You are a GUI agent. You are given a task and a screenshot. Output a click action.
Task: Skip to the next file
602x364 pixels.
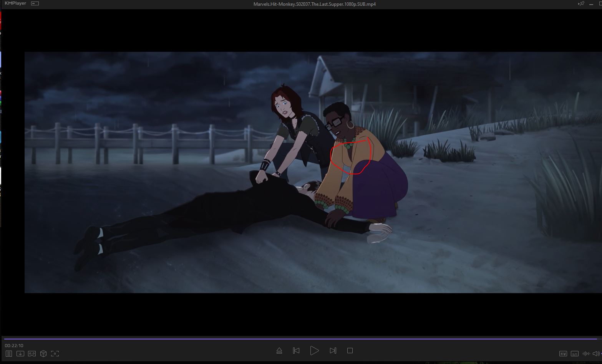click(333, 351)
